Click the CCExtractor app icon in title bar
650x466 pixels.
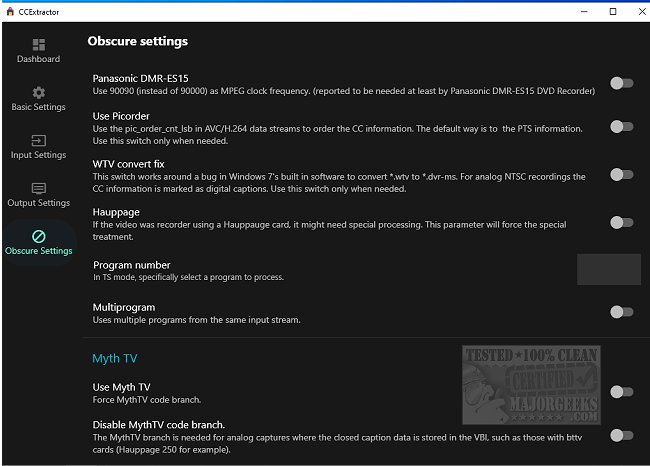point(10,12)
